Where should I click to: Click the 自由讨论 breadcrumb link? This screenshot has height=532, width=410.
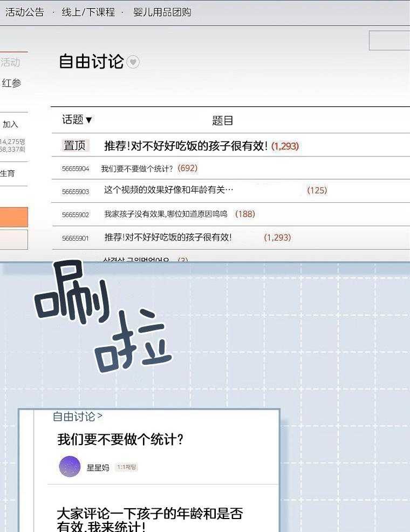pyautogui.click(x=77, y=417)
